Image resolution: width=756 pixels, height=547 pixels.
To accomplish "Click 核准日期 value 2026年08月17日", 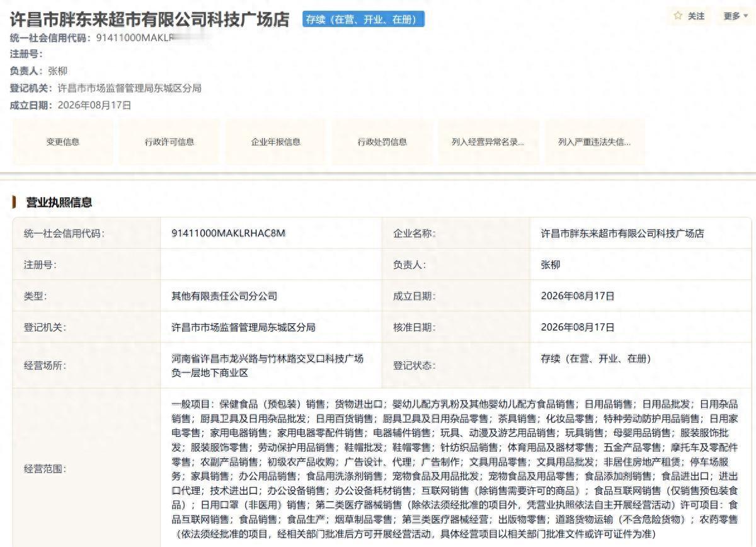I will tap(578, 327).
